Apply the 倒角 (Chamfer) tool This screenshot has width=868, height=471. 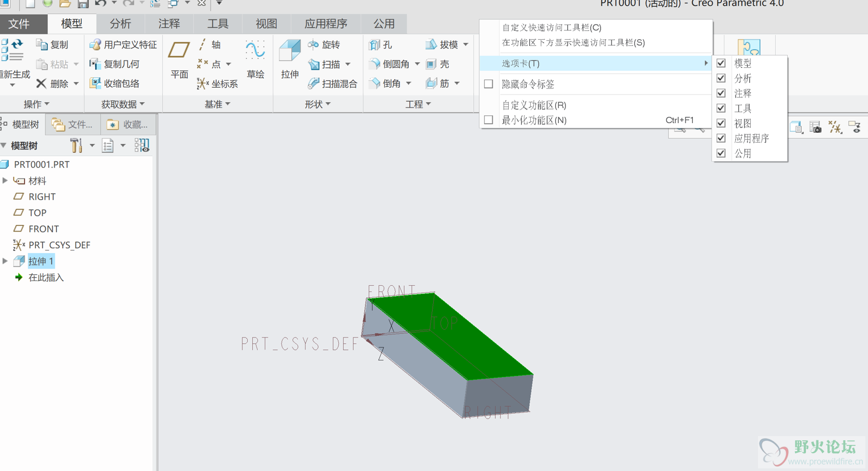point(385,83)
